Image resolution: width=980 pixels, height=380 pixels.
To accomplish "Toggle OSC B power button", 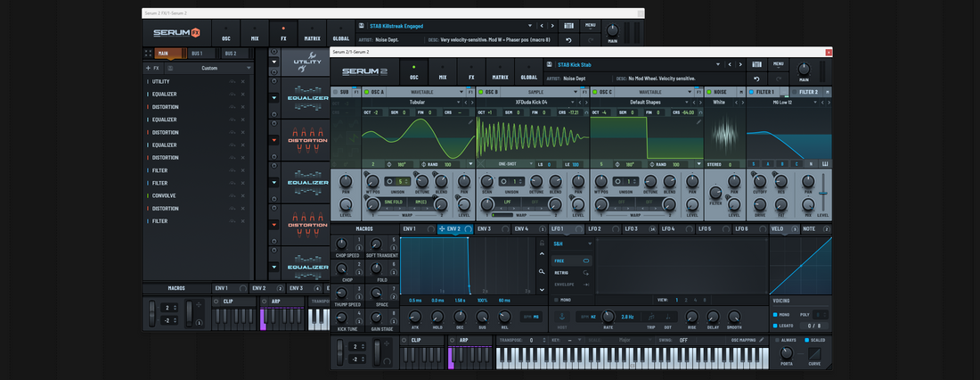I will tap(480, 92).
